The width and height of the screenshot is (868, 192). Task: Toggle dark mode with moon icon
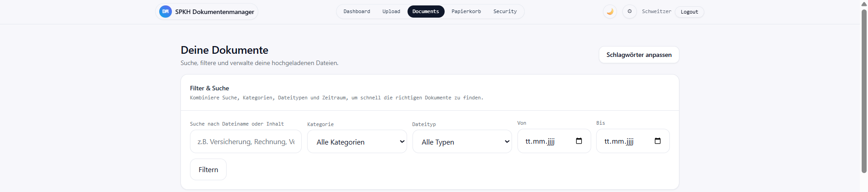tap(610, 12)
